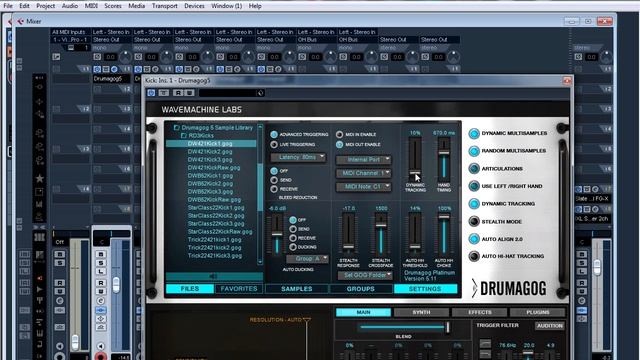Viewport: 640px width, 360px height.
Task: Toggle Auto Align 2.0
Action: pos(474,239)
